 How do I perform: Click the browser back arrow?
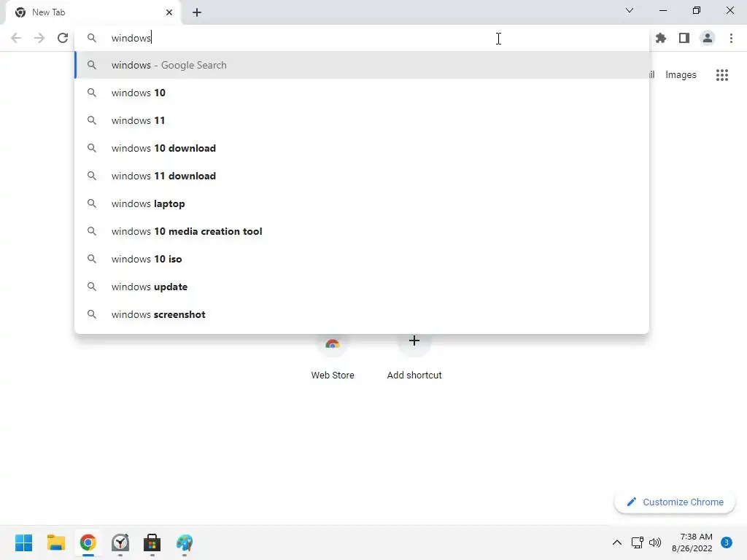[16, 38]
